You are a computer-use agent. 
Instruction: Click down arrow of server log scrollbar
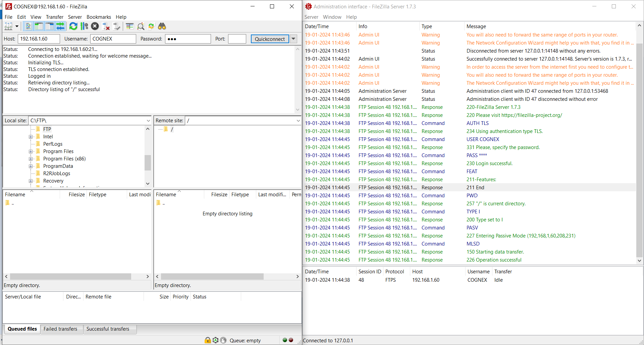(x=639, y=260)
